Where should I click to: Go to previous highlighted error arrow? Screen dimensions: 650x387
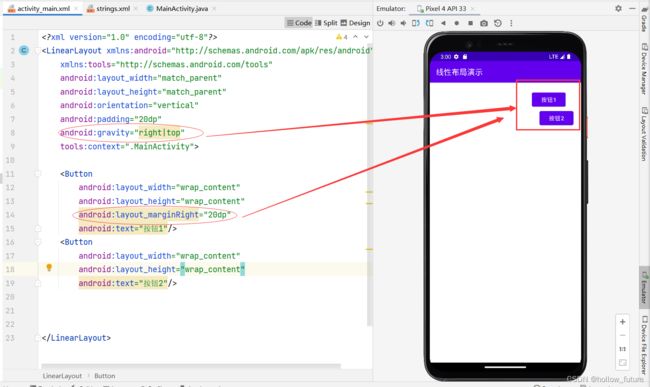click(356, 37)
